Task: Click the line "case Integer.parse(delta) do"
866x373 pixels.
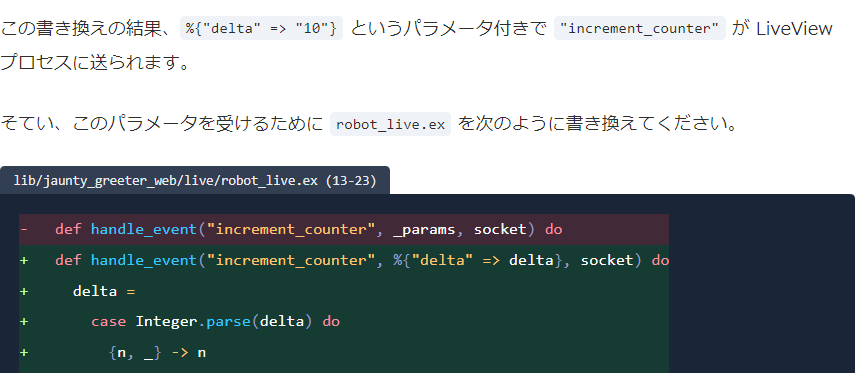Action: tap(344, 321)
